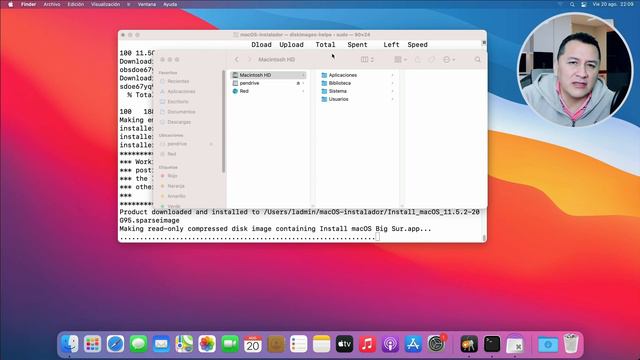Open the Ventana menu
Viewport: 640px width, 360px height.
point(147,4)
